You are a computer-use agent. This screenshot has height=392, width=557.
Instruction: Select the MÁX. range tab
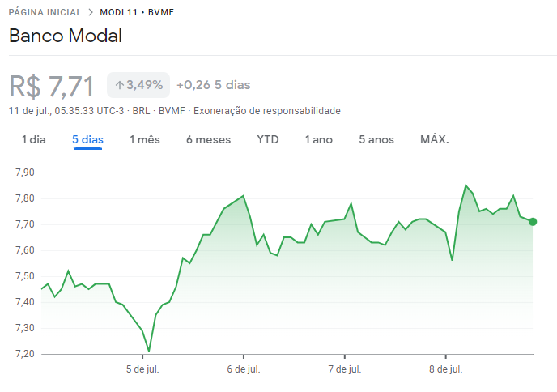[x=435, y=139]
